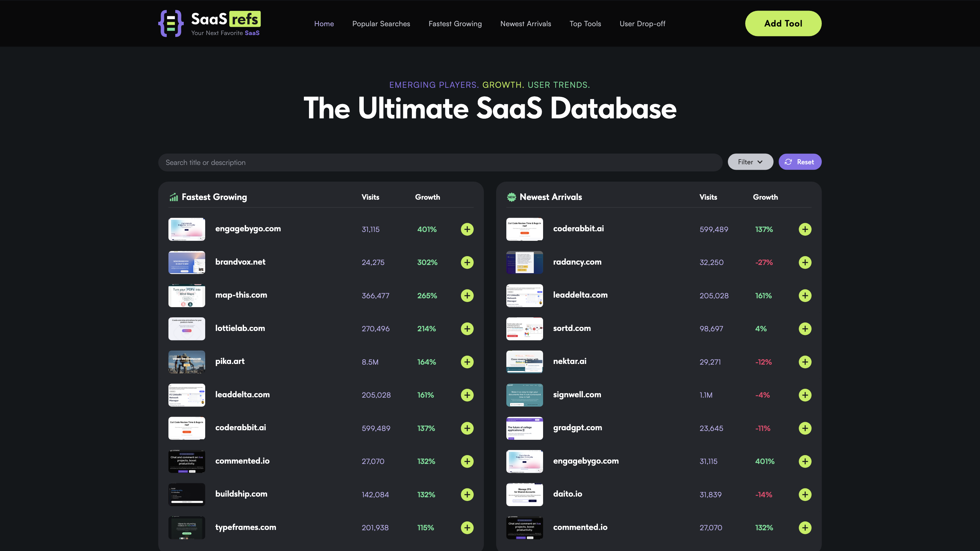Click the Fastest Growing bar chart icon

point(174,197)
